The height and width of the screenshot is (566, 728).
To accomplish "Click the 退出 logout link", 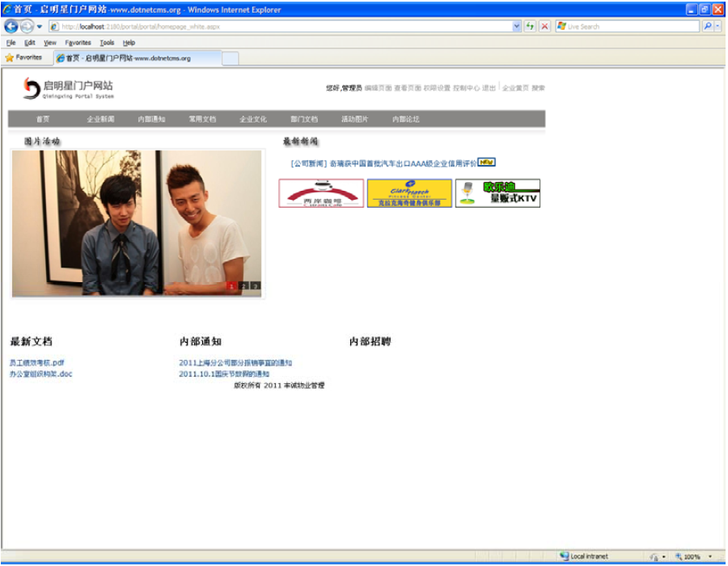I will click(489, 88).
